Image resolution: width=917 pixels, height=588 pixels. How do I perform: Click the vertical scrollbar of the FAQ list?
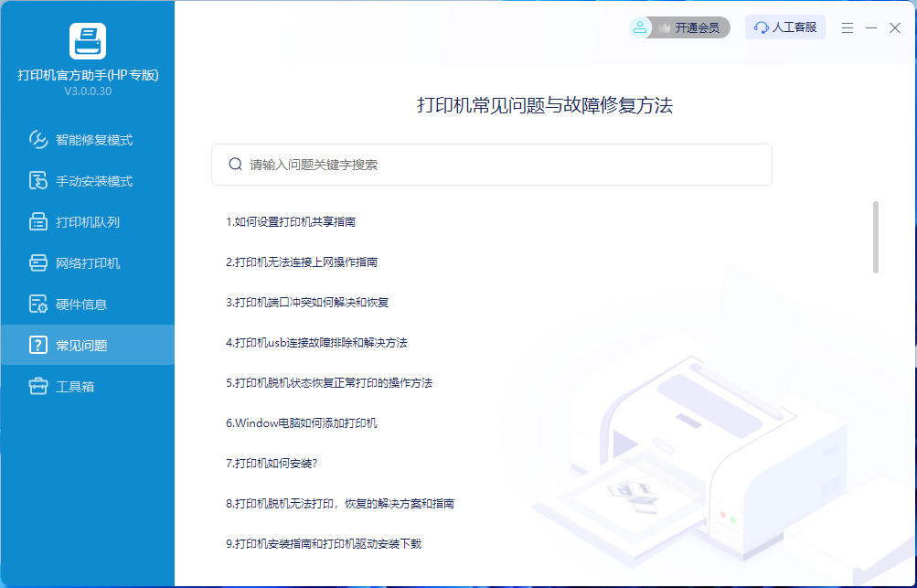click(x=876, y=237)
